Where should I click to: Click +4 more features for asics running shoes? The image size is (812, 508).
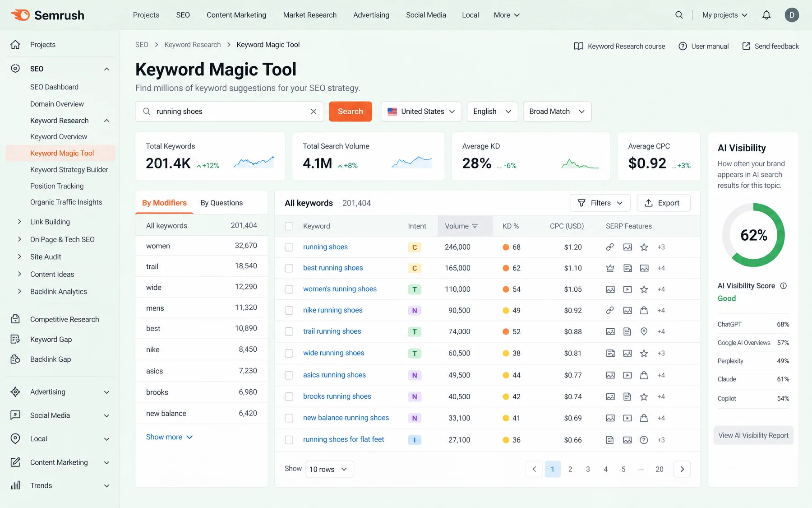coord(661,375)
